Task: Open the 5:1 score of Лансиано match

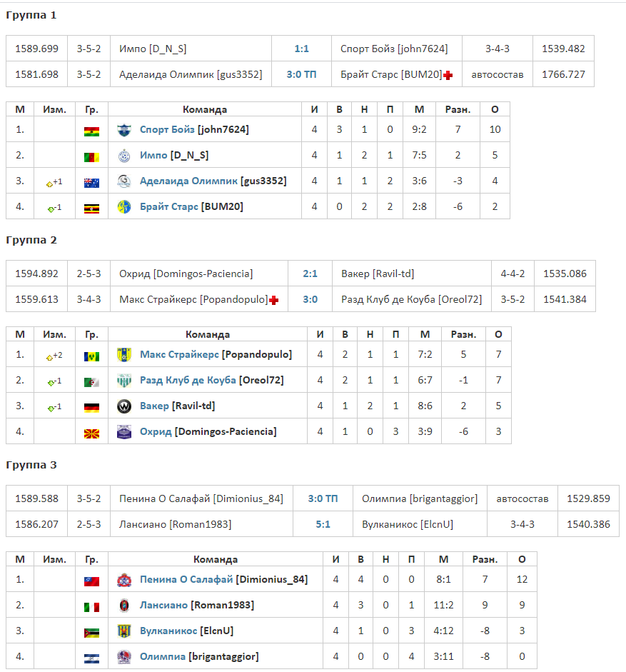Action: 323,525
